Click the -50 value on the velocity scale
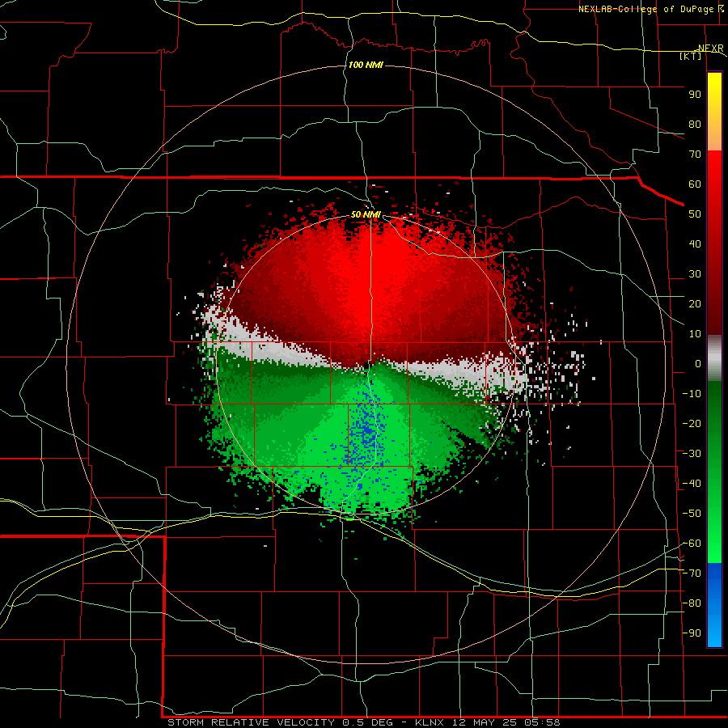Image resolution: width=728 pixels, height=728 pixels. [x=692, y=514]
